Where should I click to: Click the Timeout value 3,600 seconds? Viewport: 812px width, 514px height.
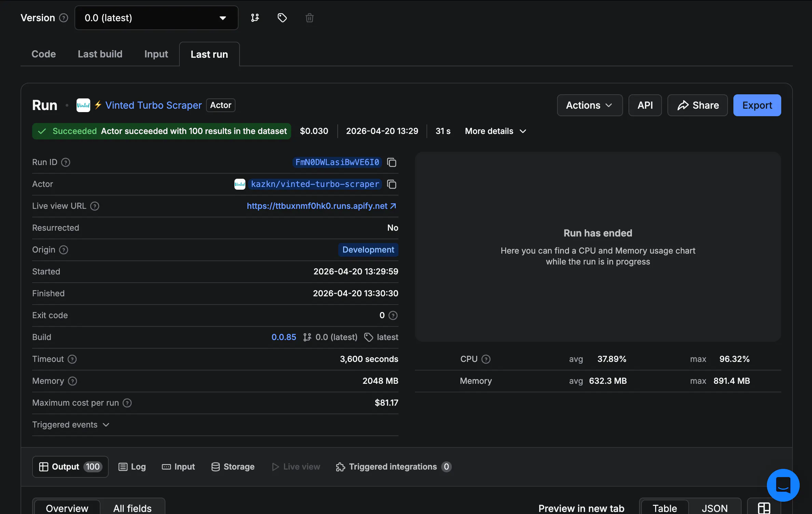[x=369, y=359]
